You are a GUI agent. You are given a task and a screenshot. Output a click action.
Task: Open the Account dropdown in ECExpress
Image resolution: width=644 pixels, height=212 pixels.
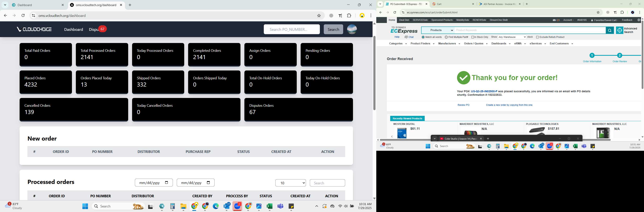(x=568, y=20)
